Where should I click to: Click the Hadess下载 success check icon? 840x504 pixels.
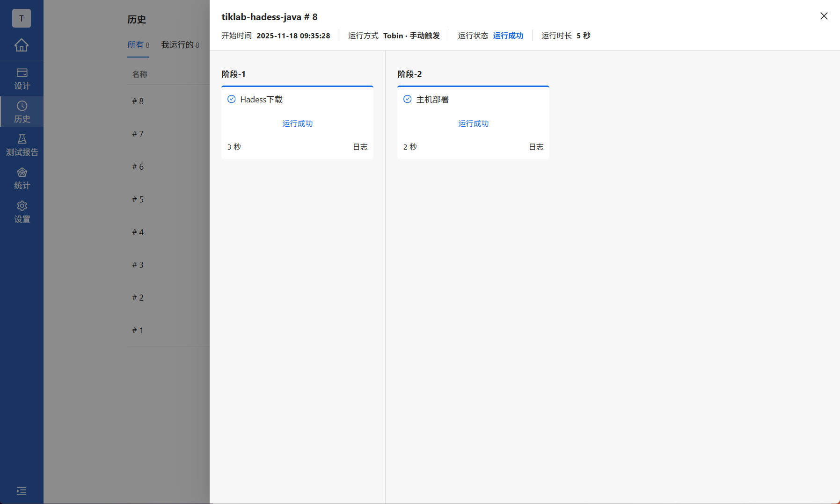click(x=231, y=99)
